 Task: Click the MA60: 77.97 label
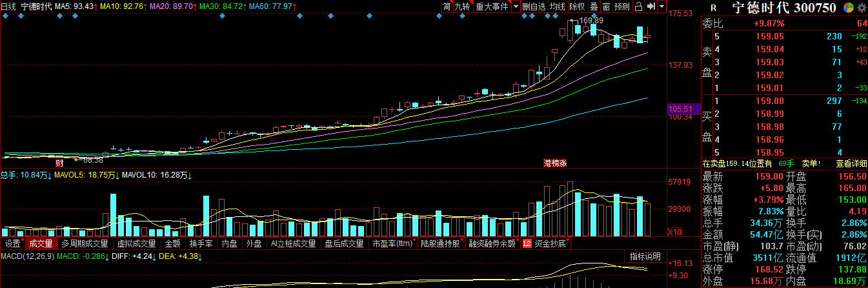[272, 6]
